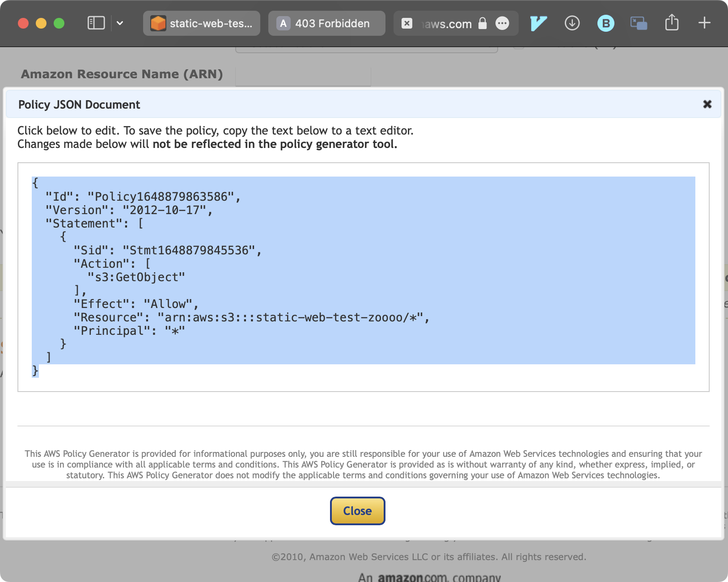Switch to the static-web-tes... tab
The width and height of the screenshot is (728, 582).
pyautogui.click(x=202, y=23)
